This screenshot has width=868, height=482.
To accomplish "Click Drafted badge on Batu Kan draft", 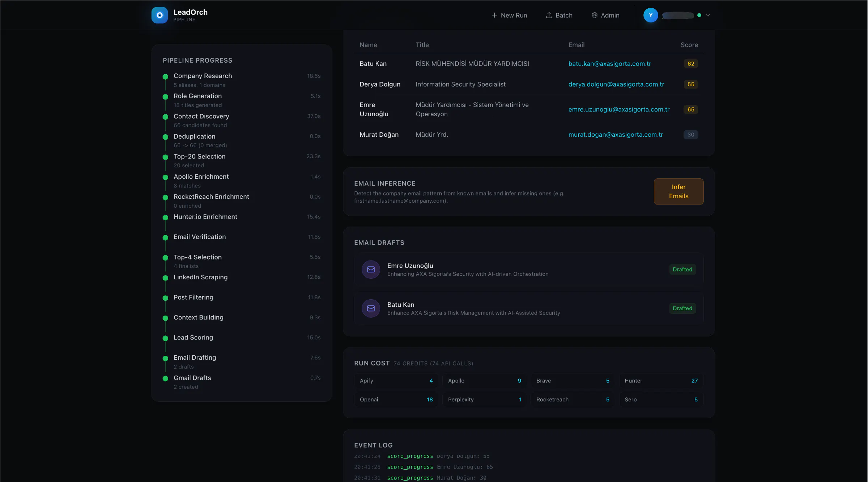I will pyautogui.click(x=682, y=308).
